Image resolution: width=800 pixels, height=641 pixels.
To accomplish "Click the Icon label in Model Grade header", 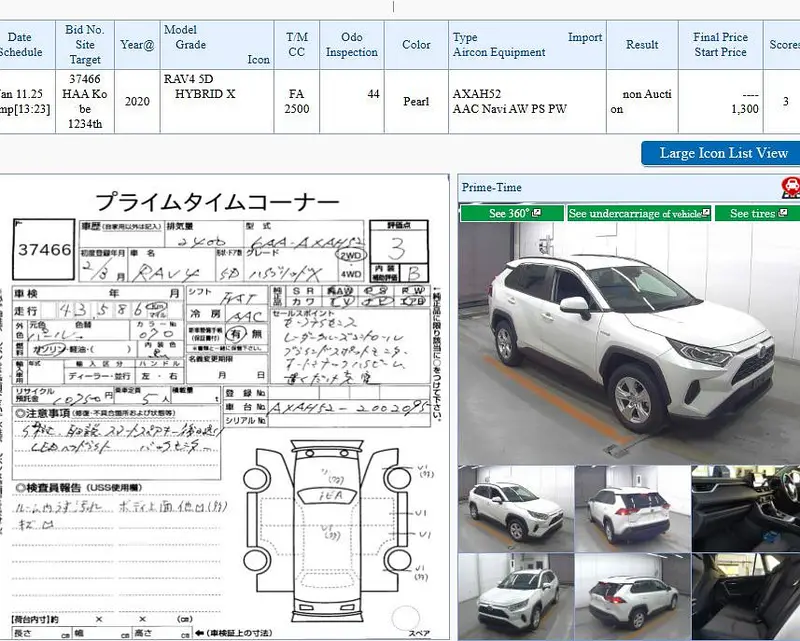I will coord(257,59).
